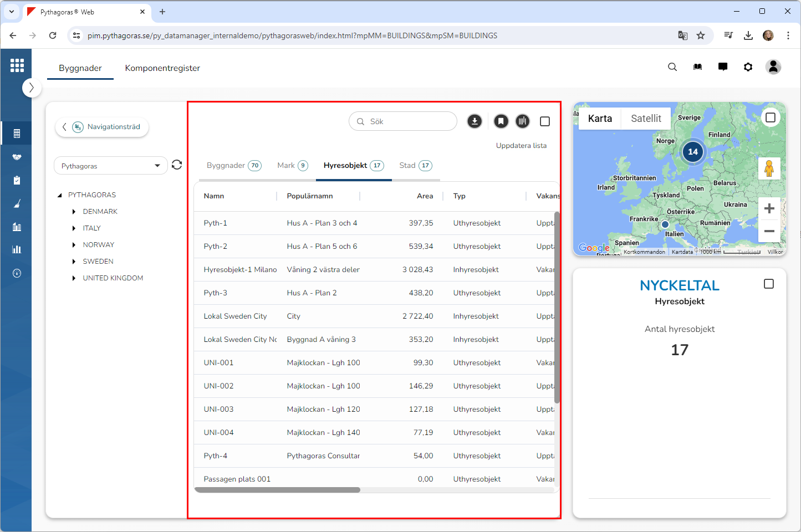Click the Navigationsträd button

[x=103, y=127]
